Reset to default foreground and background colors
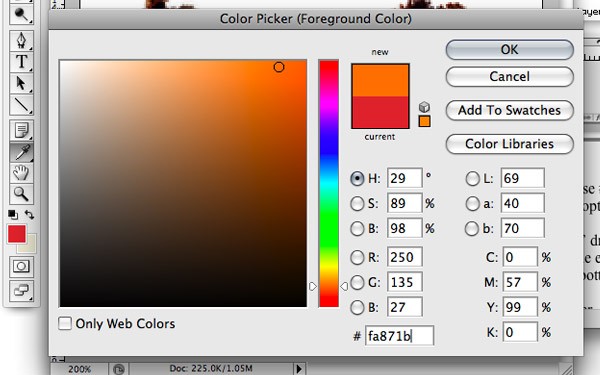The image size is (600, 375). pyautogui.click(x=13, y=214)
